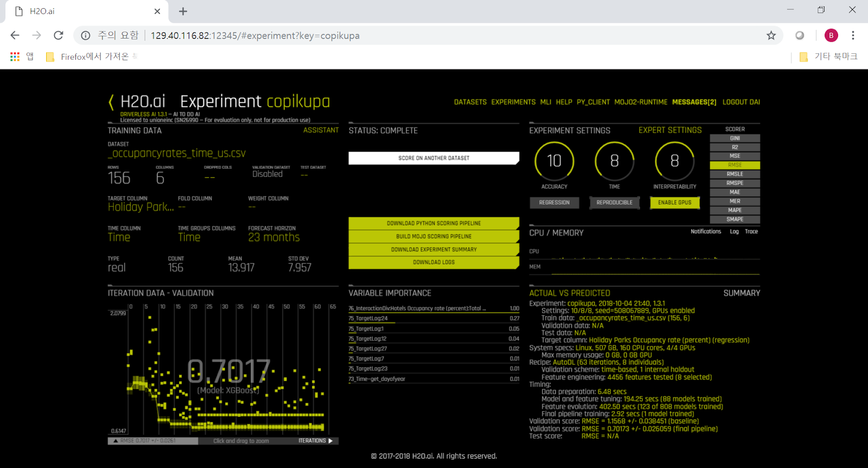This screenshot has height=468, width=868.
Task: Click dataset name _occupancyrates_time_us.csv
Action: pyautogui.click(x=177, y=154)
